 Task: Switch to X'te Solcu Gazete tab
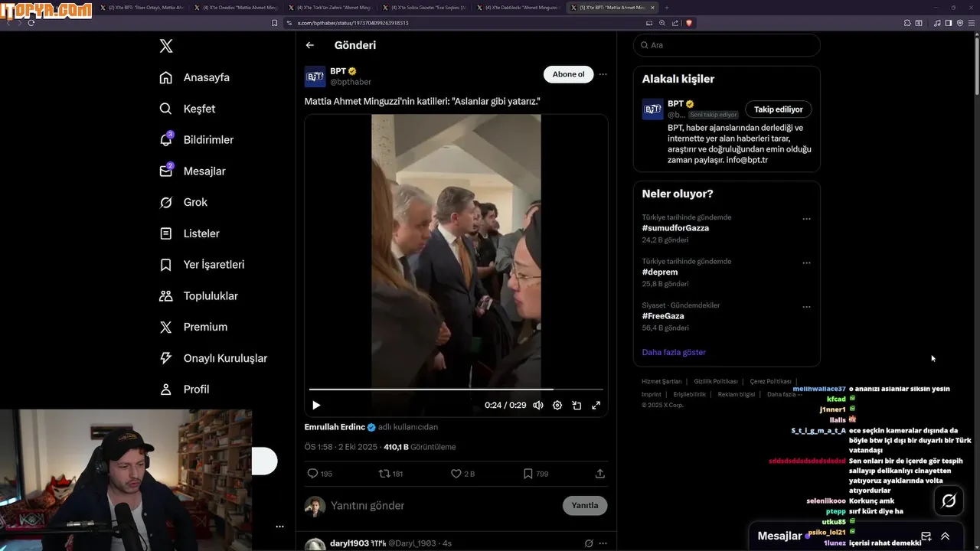[426, 8]
